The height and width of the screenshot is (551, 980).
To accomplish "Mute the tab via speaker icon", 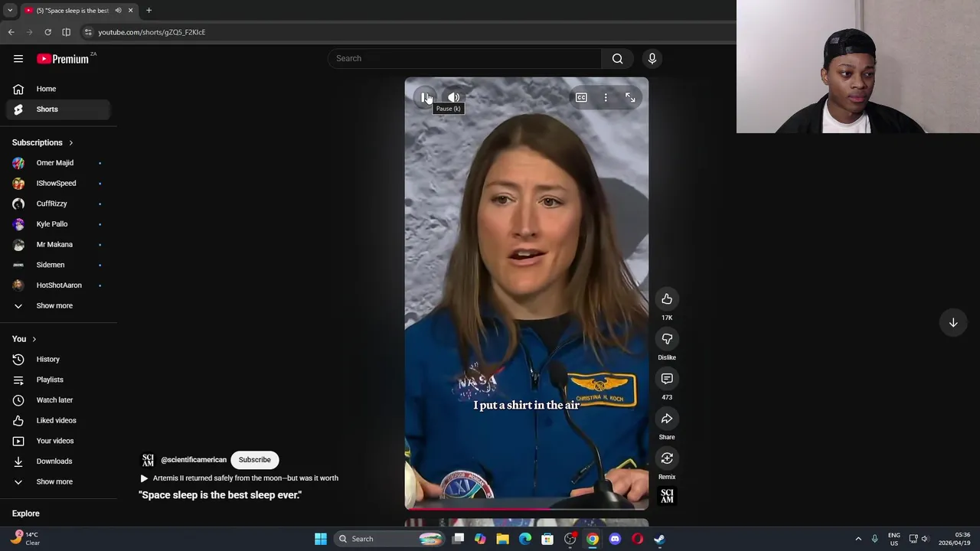I will 118,10.
